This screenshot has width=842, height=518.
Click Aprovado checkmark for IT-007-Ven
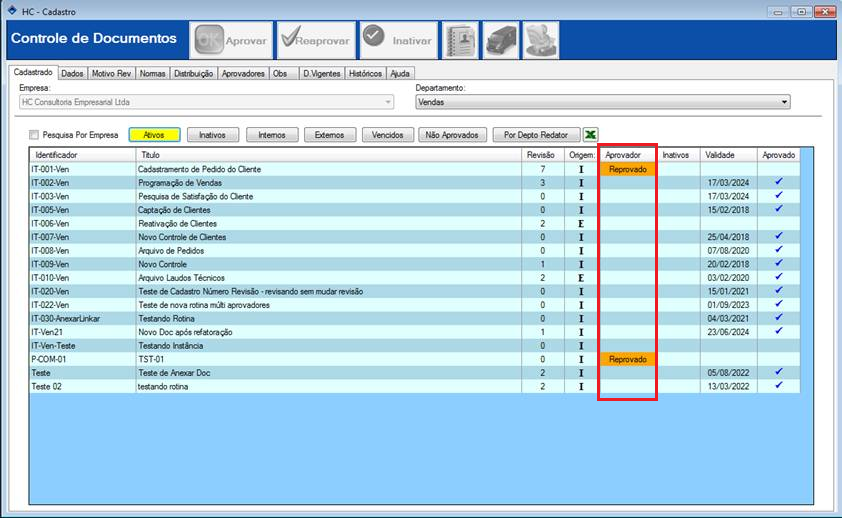779,236
